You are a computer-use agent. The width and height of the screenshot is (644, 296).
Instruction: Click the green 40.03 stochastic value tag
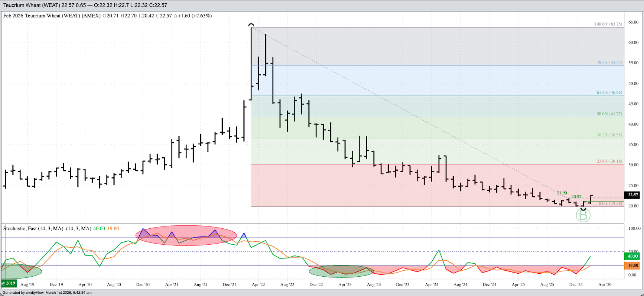coord(633,256)
